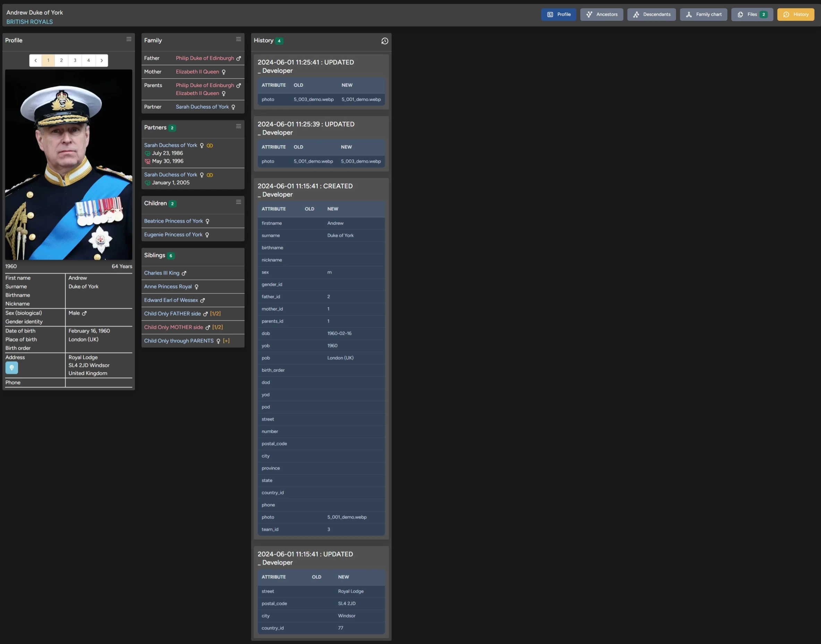821x644 pixels.
Task: Click the history clock icon in History panel
Action: (x=384, y=41)
